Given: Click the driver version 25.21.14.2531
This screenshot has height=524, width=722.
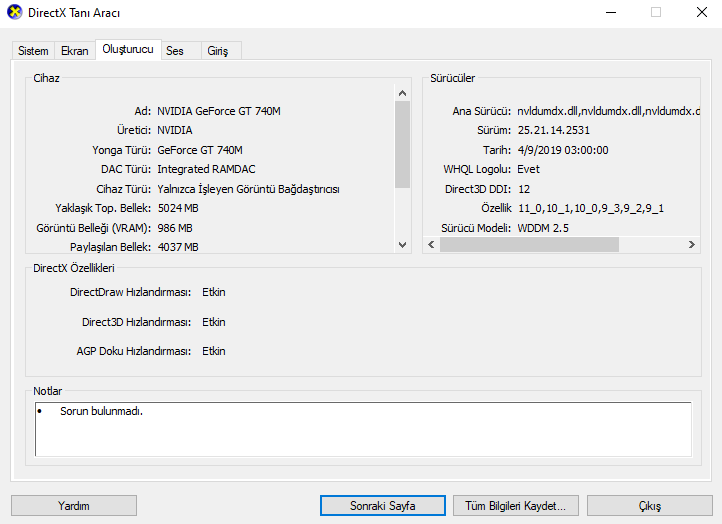Looking at the screenshot, I should [553, 130].
